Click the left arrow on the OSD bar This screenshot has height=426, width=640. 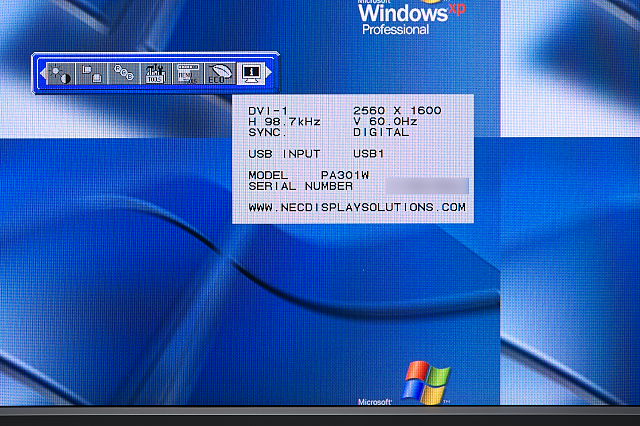(x=41, y=74)
